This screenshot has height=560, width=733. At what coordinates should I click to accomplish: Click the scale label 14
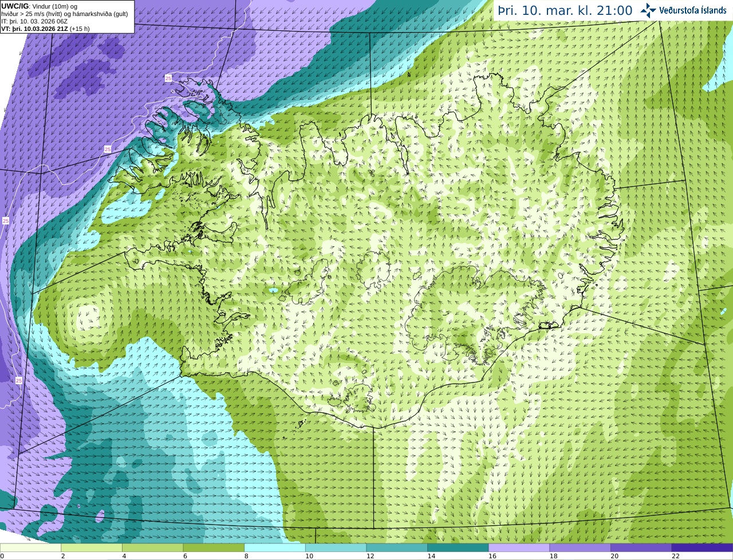(x=431, y=556)
